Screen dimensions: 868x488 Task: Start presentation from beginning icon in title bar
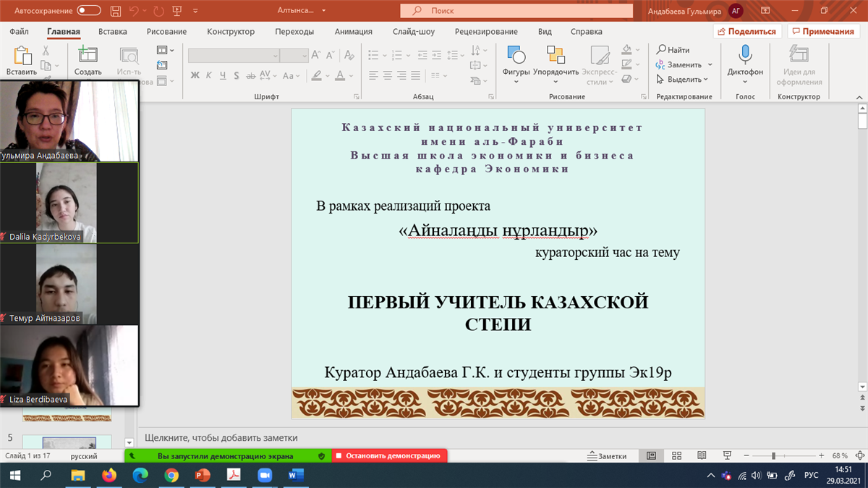point(176,11)
